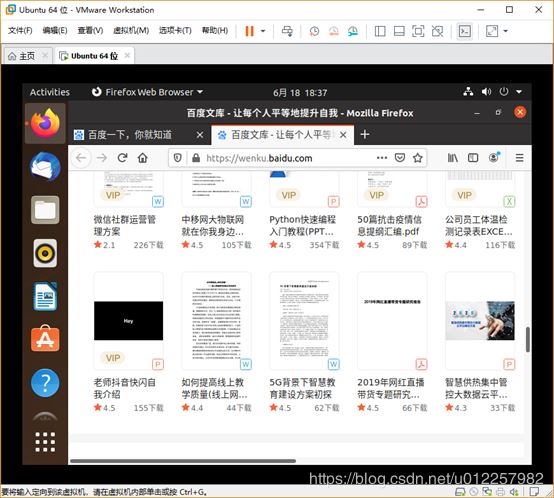
Task: Take a VMware snapshot
Action: (x=314, y=31)
